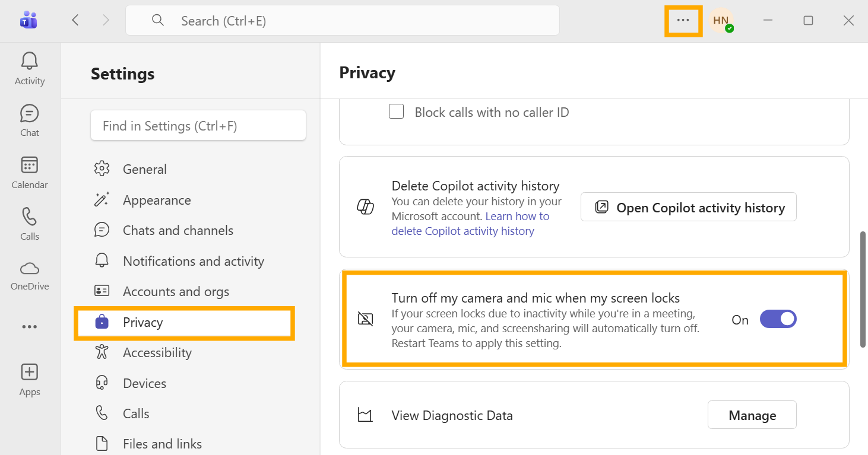Expand more apps ellipsis in left rail
Screen dimensions: 868x455
(30, 327)
